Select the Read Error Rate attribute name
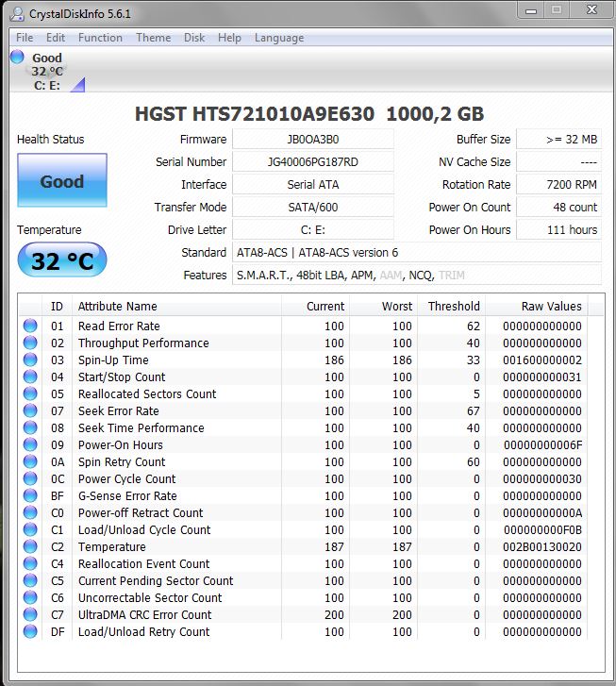The width and height of the screenshot is (616, 686). 119,326
